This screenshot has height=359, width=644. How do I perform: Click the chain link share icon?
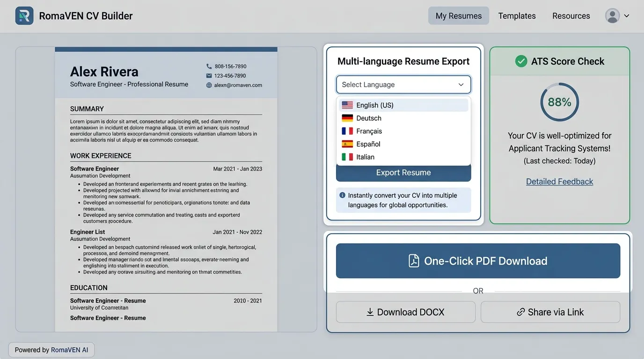520,312
